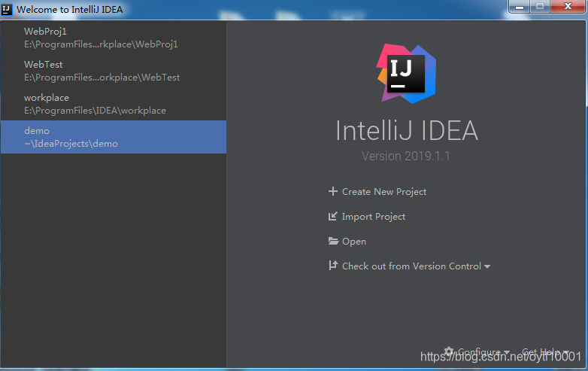Open recent project WebTest

pos(114,71)
